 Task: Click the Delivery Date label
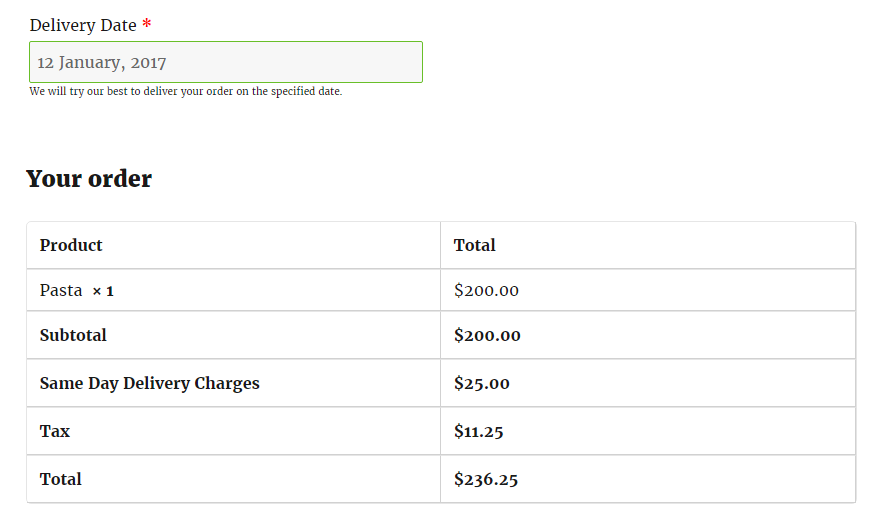click(x=83, y=25)
